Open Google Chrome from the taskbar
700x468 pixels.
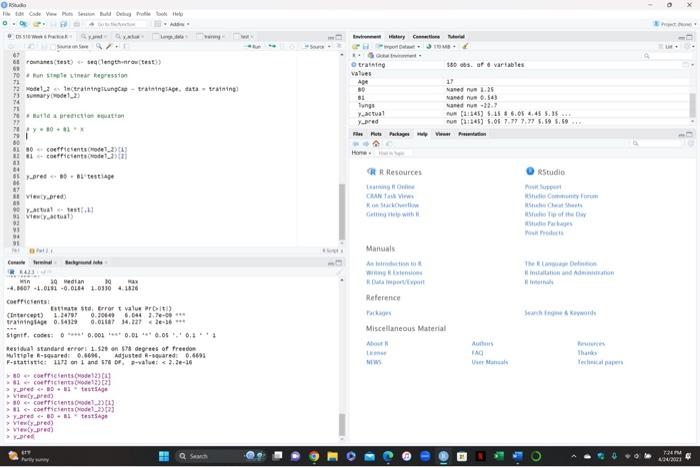(x=314, y=456)
